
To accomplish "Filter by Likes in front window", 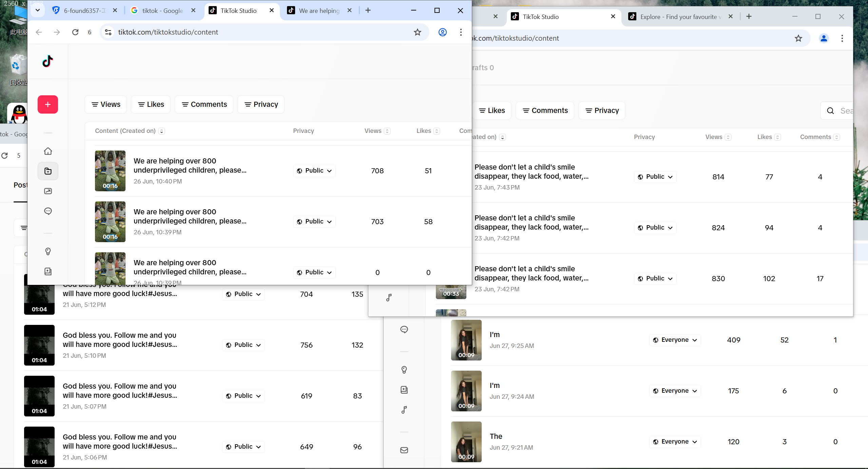I will pos(151,104).
